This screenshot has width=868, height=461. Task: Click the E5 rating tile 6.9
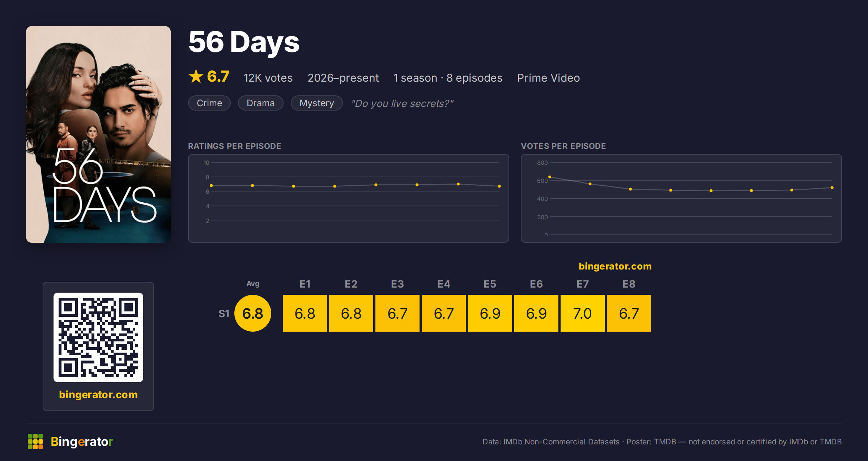pos(490,313)
